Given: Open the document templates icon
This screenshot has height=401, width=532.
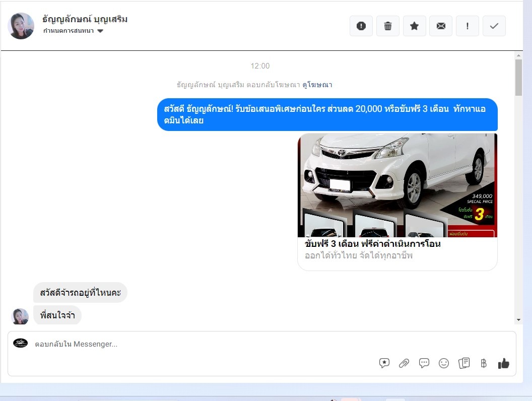Looking at the screenshot, I should pos(464,363).
